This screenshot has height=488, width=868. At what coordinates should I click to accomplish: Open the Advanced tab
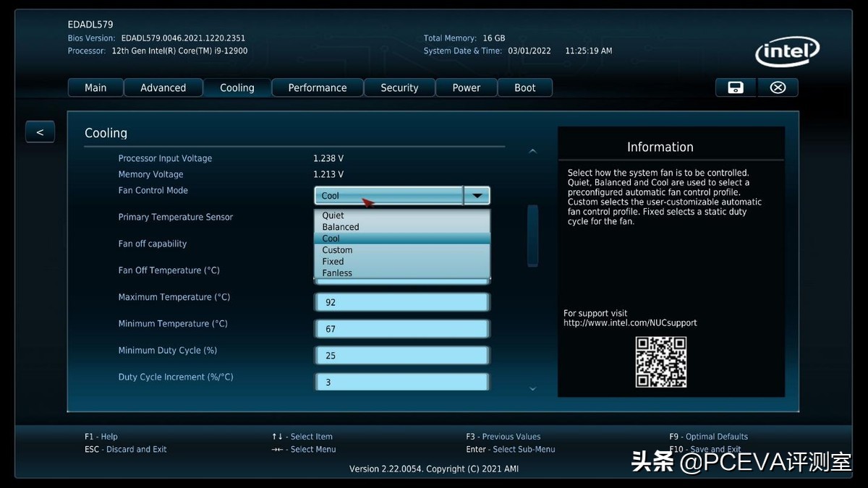pyautogui.click(x=163, y=88)
